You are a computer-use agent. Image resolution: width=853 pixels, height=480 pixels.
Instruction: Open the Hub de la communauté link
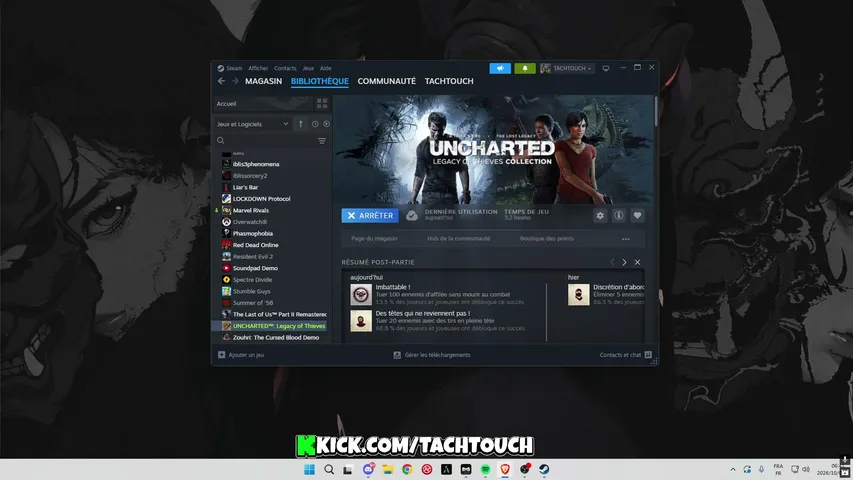pyautogui.click(x=459, y=238)
